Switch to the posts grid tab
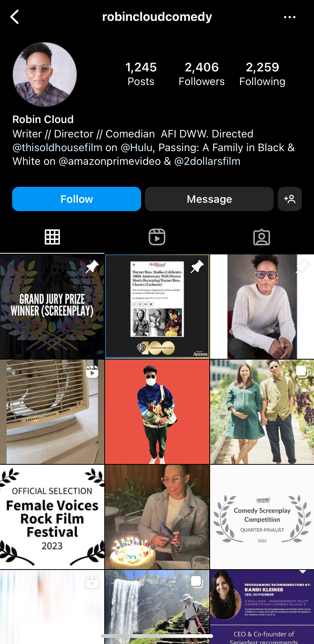The width and height of the screenshot is (314, 644). [52, 237]
